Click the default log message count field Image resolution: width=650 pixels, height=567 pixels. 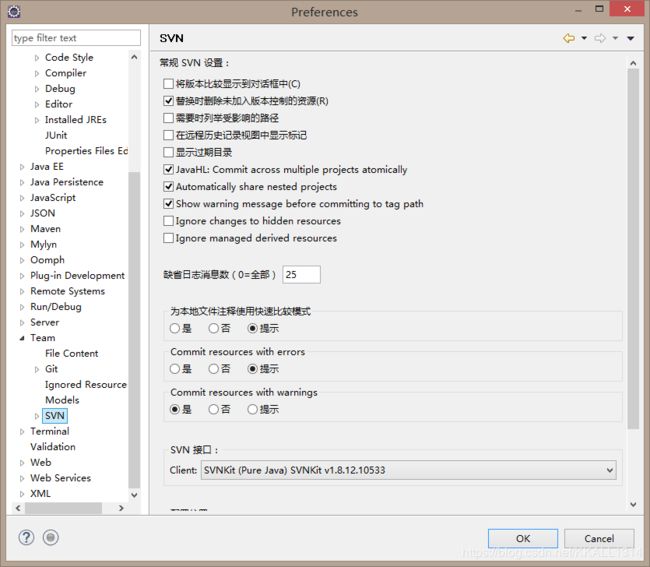pyautogui.click(x=301, y=274)
